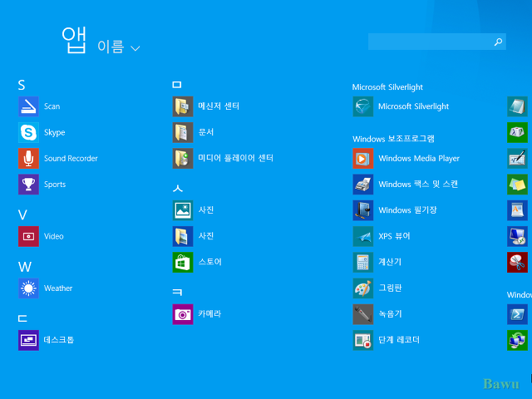Launch the 그림판 paint palette icon
The height and width of the screenshot is (399, 532).
[x=363, y=288]
